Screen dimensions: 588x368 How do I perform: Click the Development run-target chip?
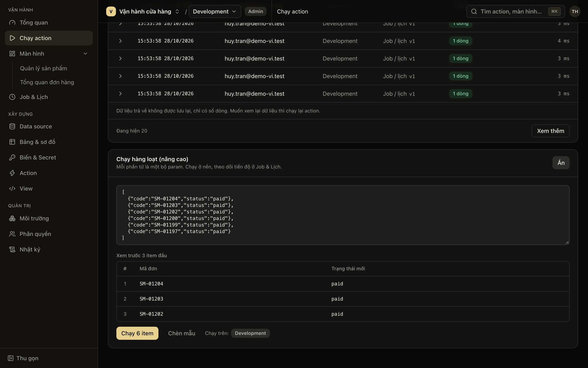point(250,333)
